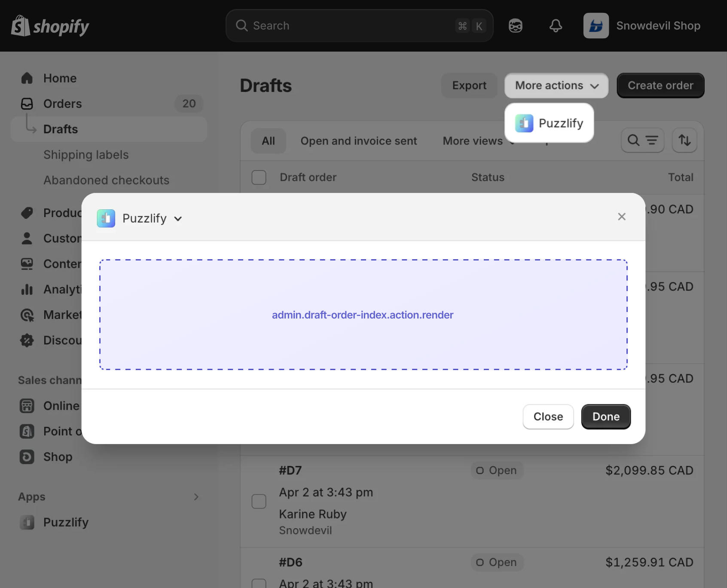Click the Search input field
The image size is (727, 588).
coord(360,26)
